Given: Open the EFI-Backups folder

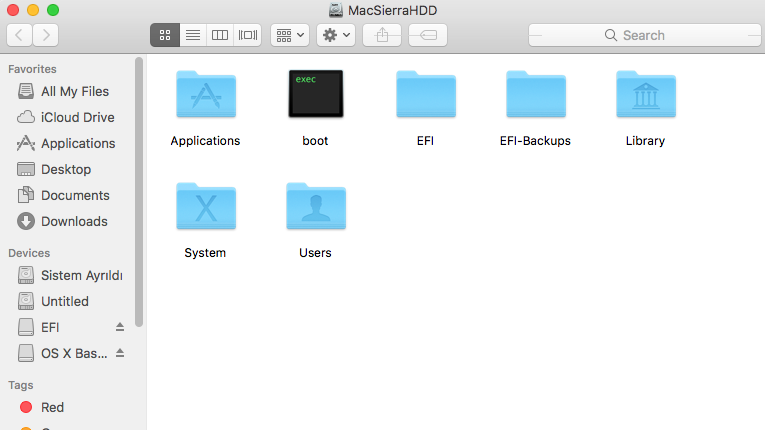Looking at the screenshot, I should click(535, 95).
